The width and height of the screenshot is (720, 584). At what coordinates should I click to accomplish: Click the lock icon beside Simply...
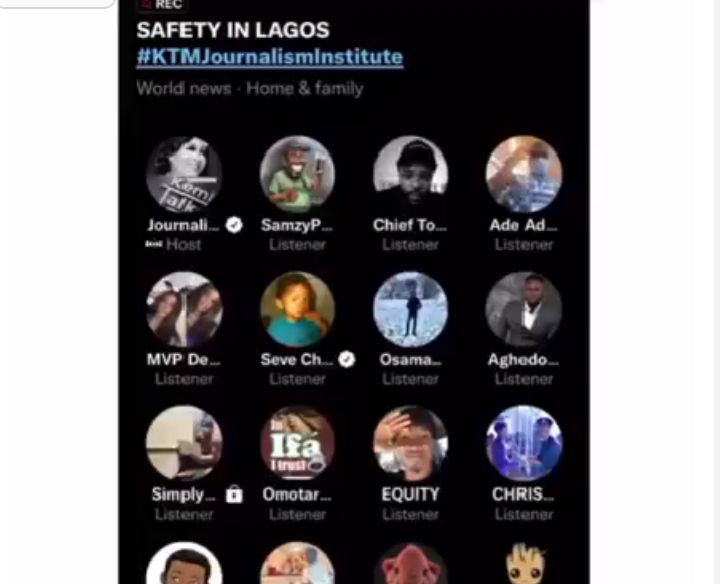pos(234,494)
